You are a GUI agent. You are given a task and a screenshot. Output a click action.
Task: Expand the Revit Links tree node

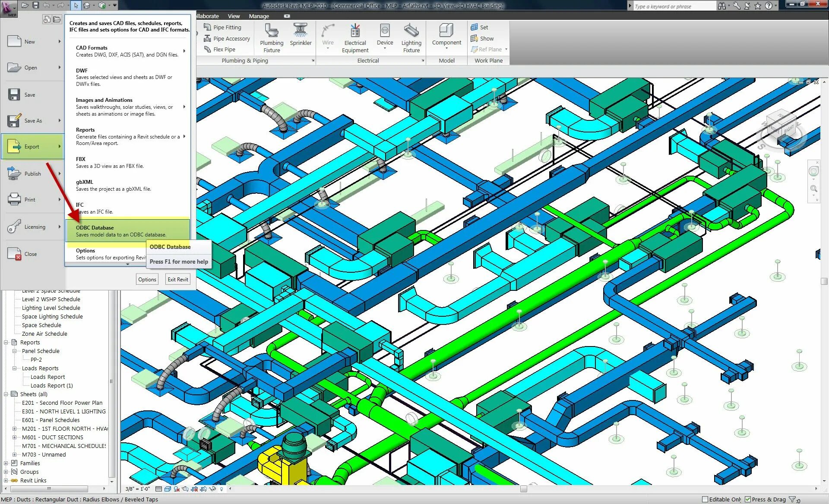point(6,480)
